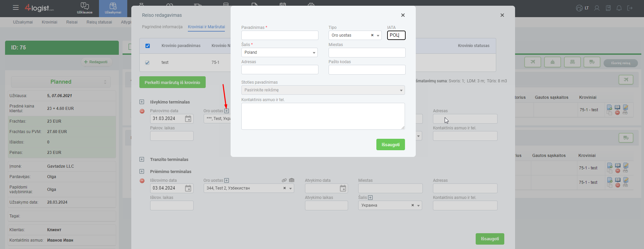This screenshot has width=644, height=249.
Task: Open the Užsakymai section icon
Action: (113, 8)
